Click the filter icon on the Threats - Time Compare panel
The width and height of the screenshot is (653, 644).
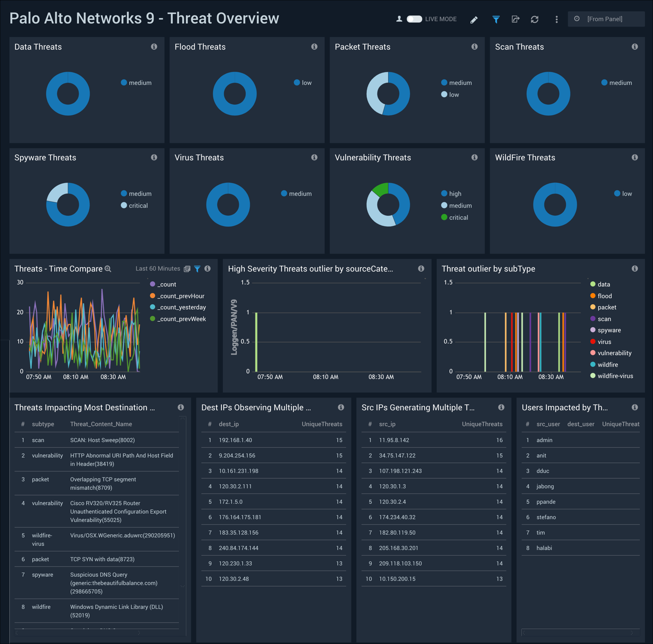197,269
